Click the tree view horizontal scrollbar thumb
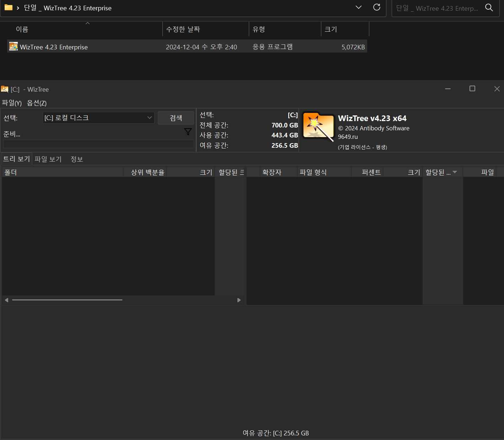504x440 pixels. (x=67, y=300)
